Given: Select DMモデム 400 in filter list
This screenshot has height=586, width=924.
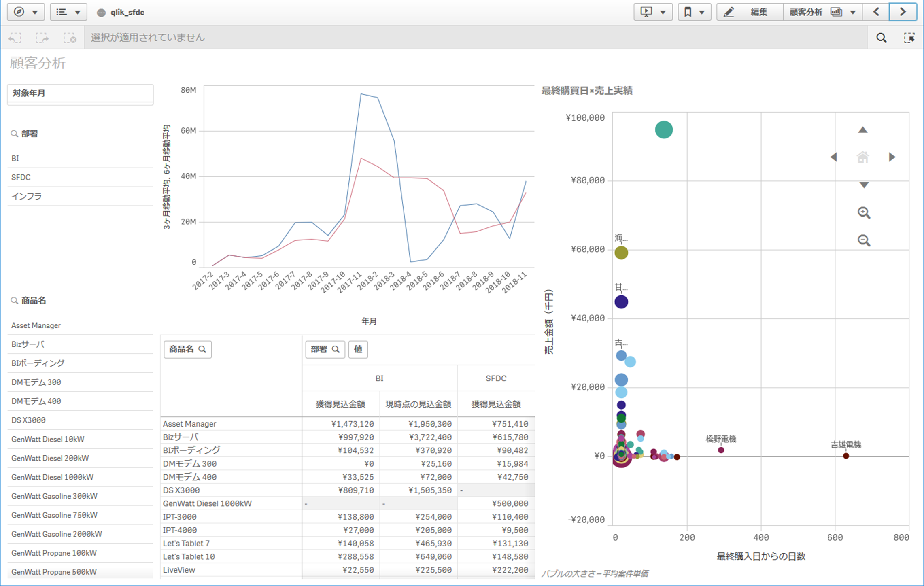Looking at the screenshot, I should (x=80, y=401).
